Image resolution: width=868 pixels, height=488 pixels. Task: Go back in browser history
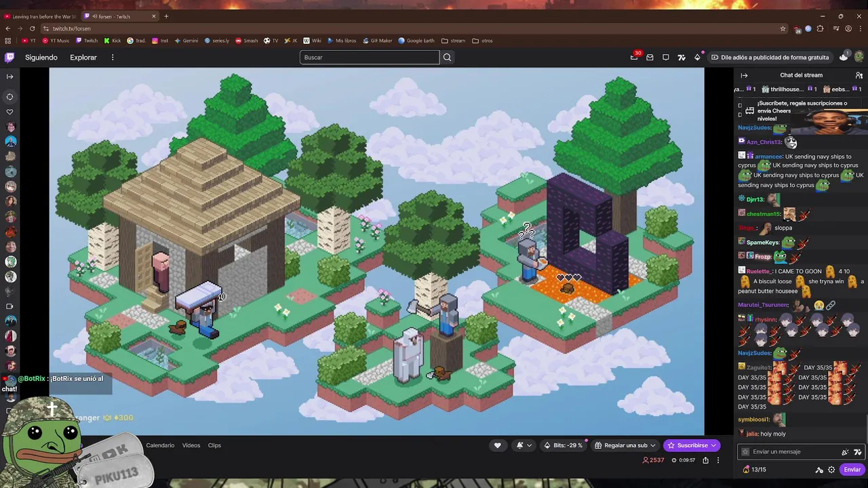pyautogui.click(x=8, y=28)
